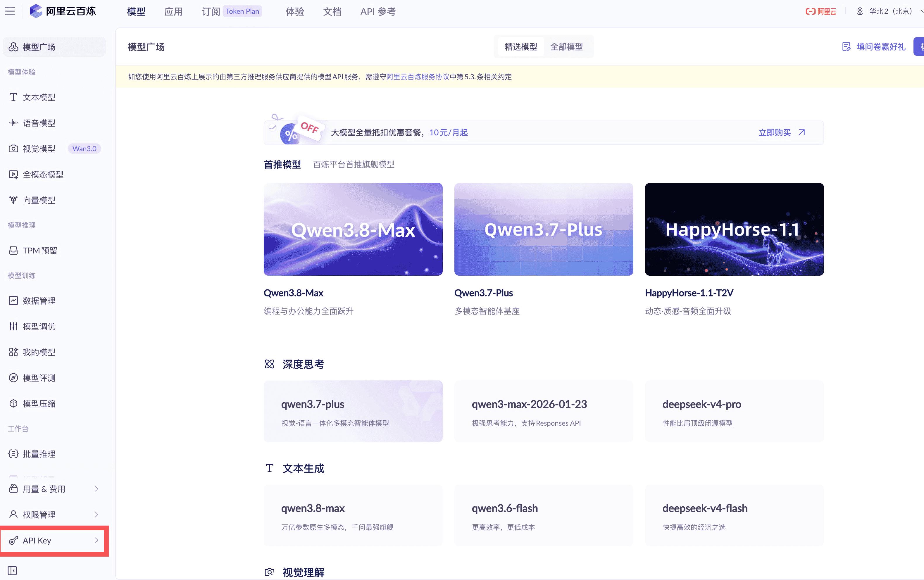The image size is (924, 580).
Task: Open the hamburger menu icon
Action: coord(10,11)
